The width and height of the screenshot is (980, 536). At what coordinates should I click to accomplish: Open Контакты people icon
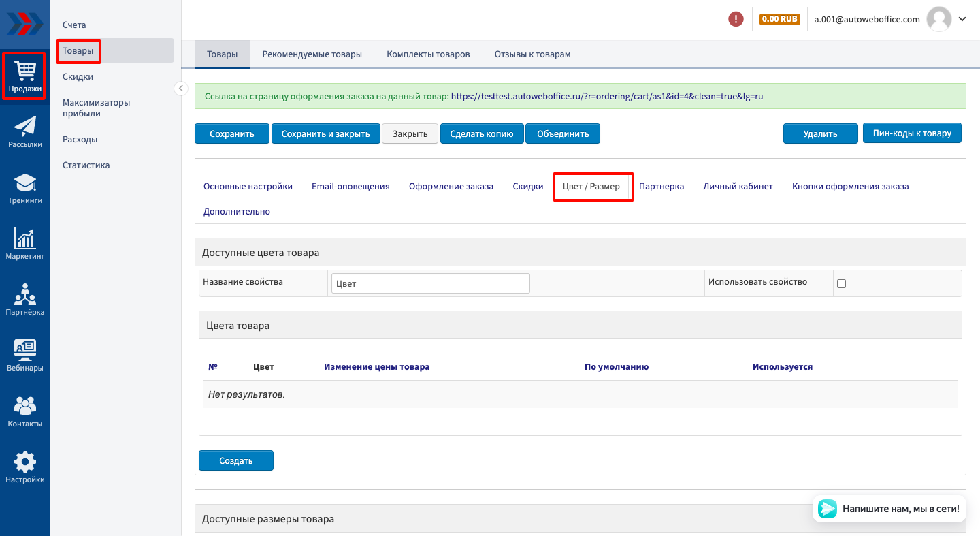click(25, 411)
